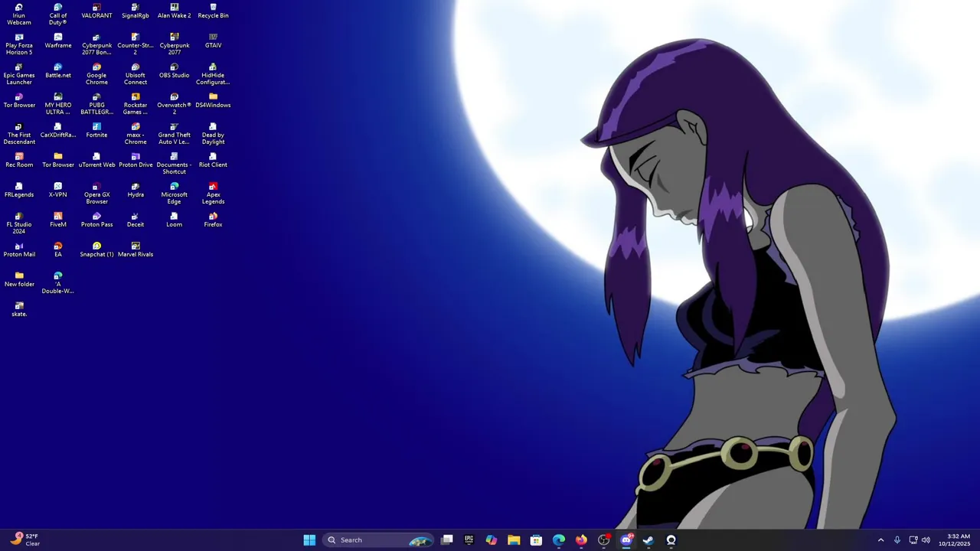Select the FL Studio 2024 shortcut
Screen dimensions: 980x551
point(19,223)
